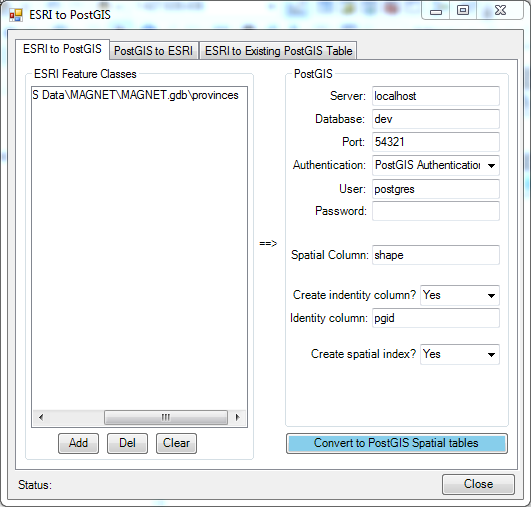Click the ESRI to PostGIS app icon
This screenshot has width=531, height=507.
16,15
